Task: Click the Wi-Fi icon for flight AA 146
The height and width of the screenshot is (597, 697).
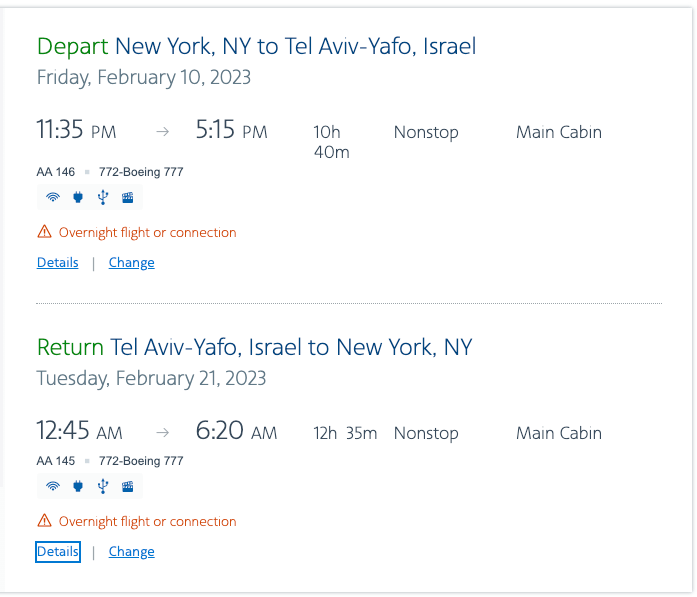Action: click(53, 198)
